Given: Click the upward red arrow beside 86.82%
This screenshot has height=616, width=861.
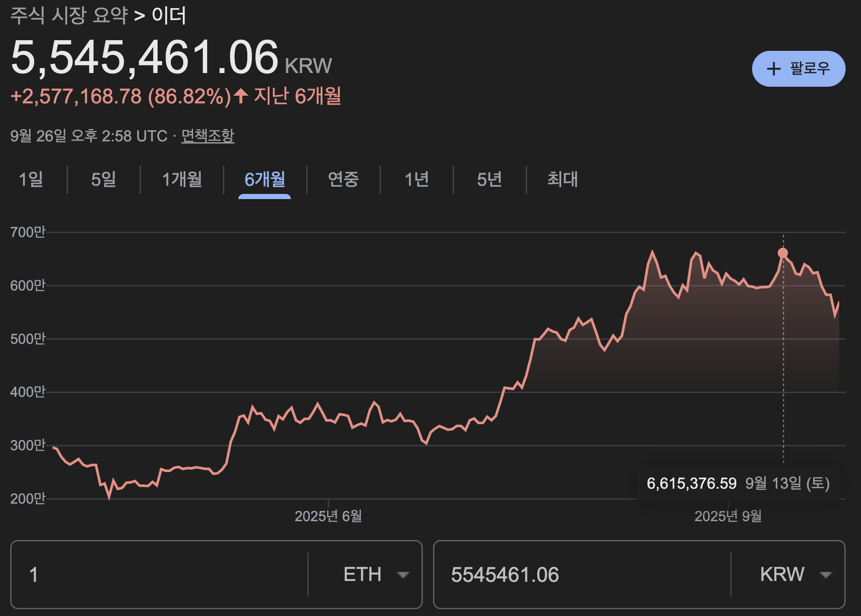Looking at the screenshot, I should (240, 97).
